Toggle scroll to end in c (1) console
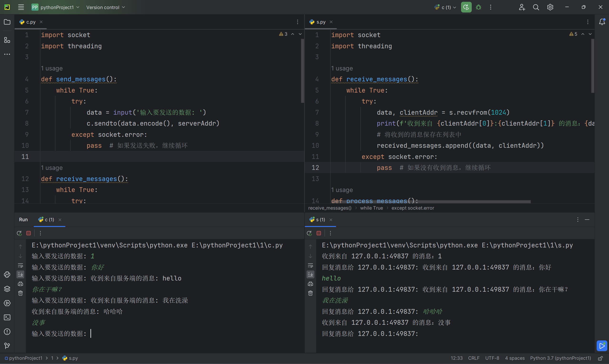The width and height of the screenshot is (609, 364). [20, 275]
